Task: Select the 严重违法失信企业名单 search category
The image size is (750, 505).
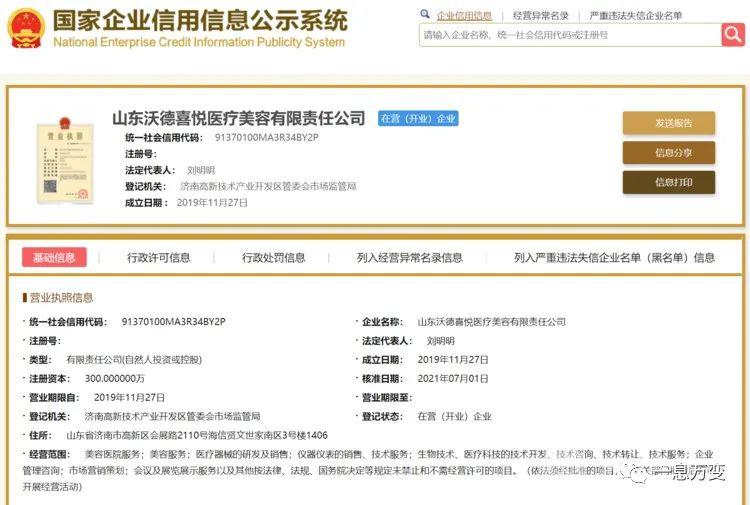Action: 636,16
